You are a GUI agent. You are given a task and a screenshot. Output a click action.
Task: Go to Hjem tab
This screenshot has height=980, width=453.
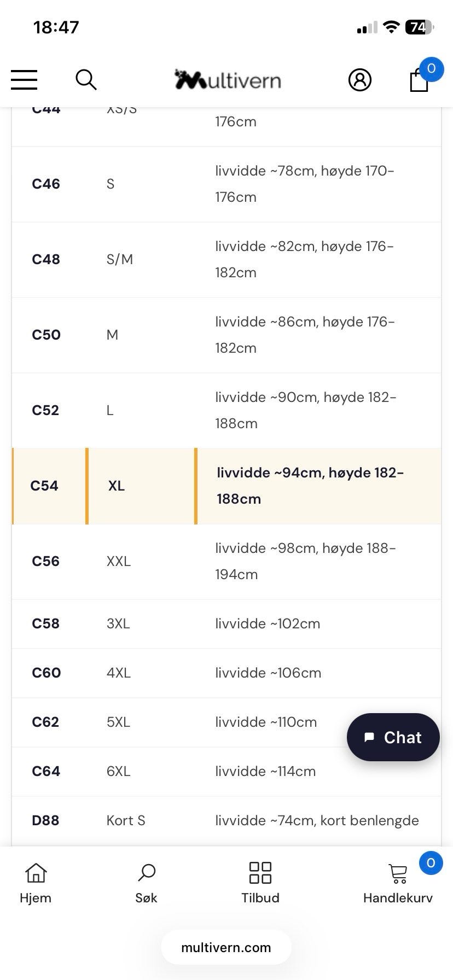(36, 883)
